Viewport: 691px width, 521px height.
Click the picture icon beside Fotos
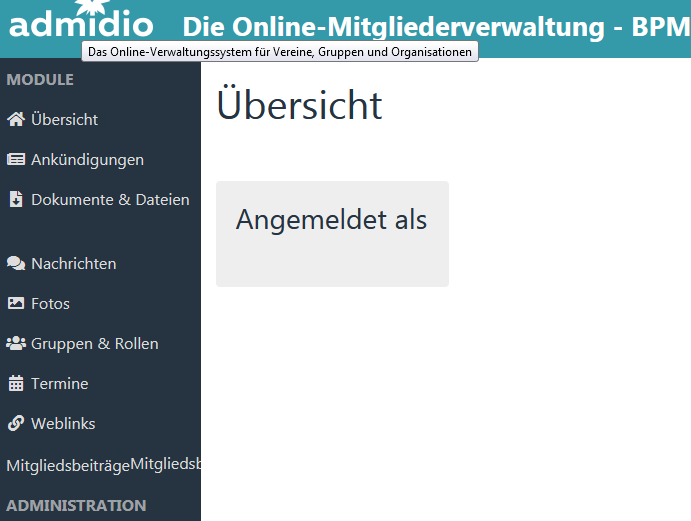tap(16, 303)
